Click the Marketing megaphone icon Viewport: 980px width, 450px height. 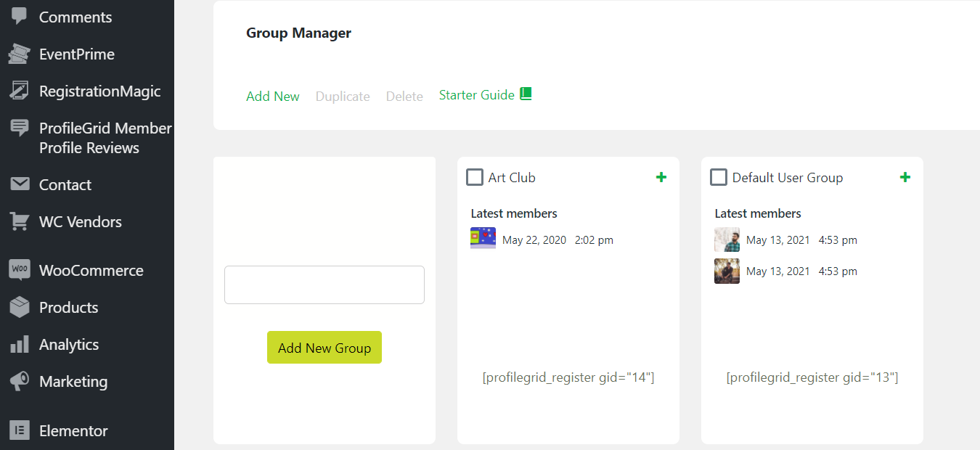(x=20, y=380)
